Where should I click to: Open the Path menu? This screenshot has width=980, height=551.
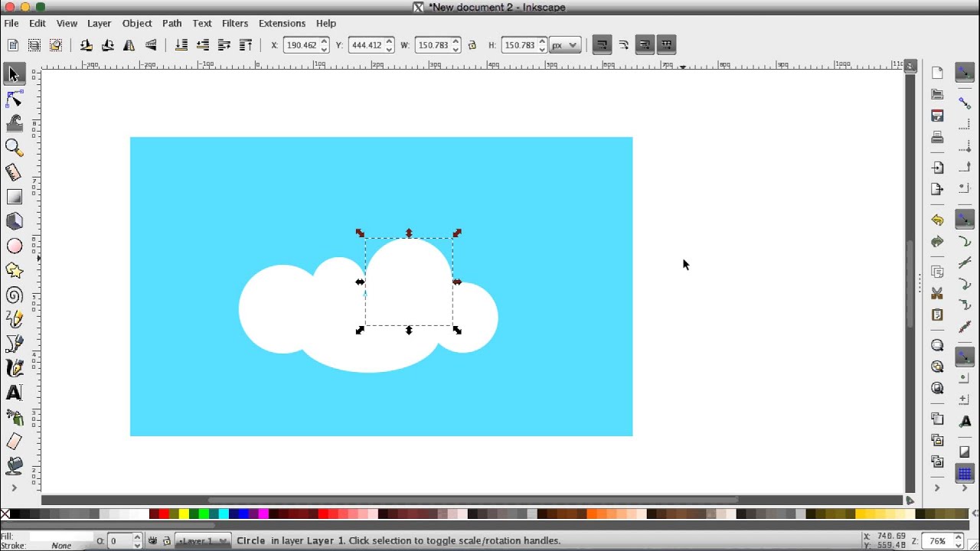click(171, 23)
